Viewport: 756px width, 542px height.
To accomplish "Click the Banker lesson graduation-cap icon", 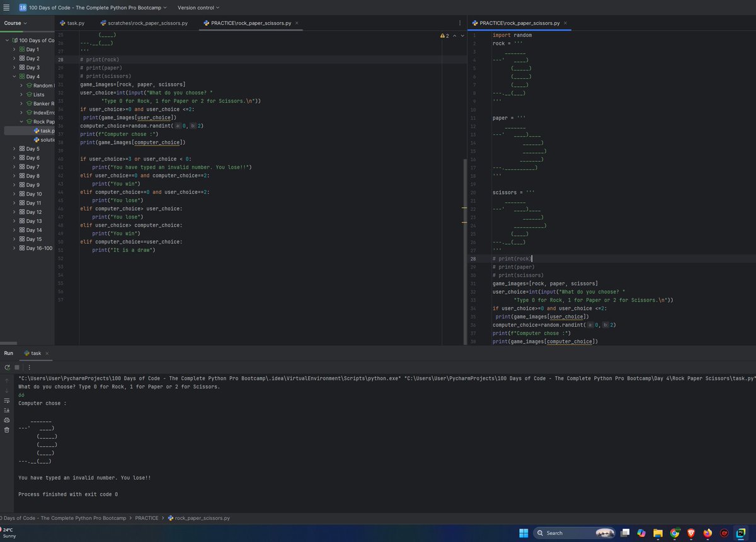I will (x=29, y=104).
